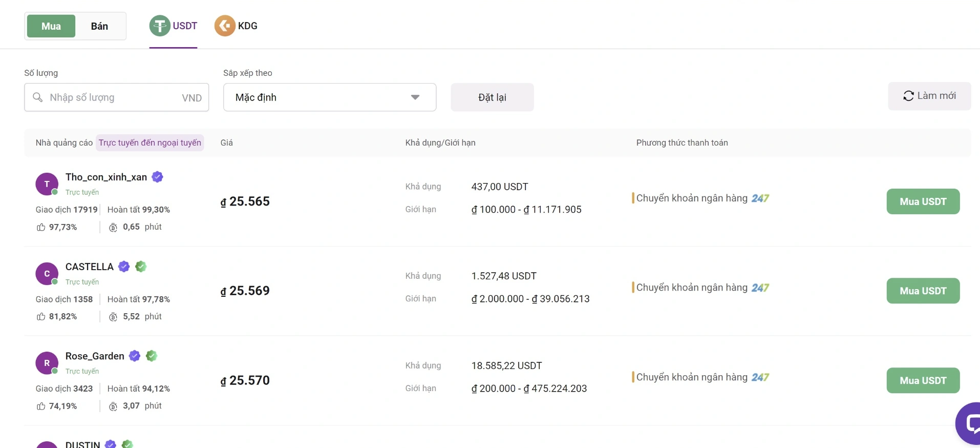Image resolution: width=980 pixels, height=448 pixels.
Task: Click limit ₫ 100.000 - ₫ 11.171.905
Action: pos(526,209)
